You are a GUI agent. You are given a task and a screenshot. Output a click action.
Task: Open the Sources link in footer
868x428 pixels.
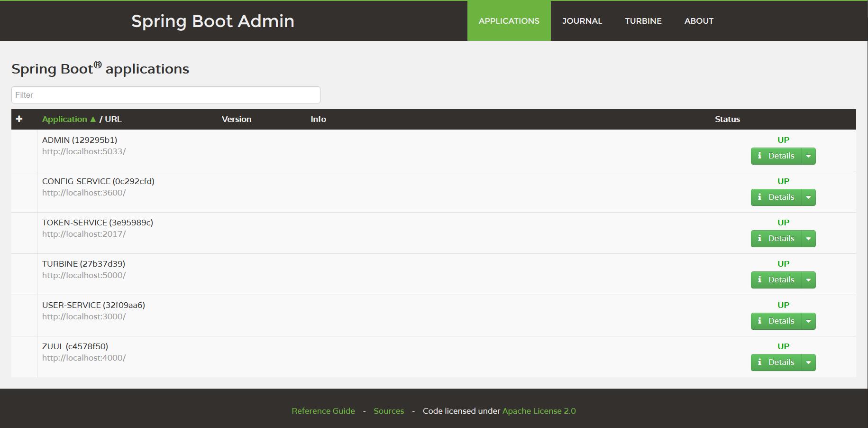(389, 411)
